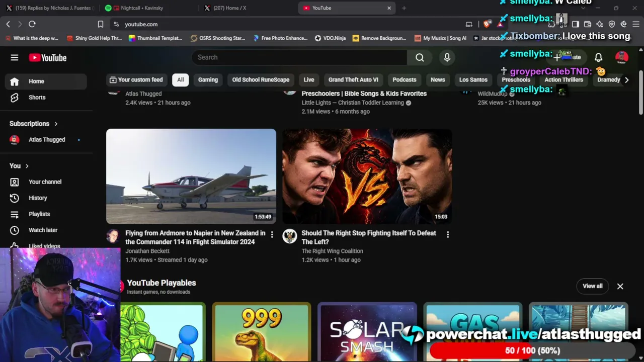Image resolution: width=644 pixels, height=362 pixels.
Task: Expand the You section chevron
Action: (x=27, y=166)
